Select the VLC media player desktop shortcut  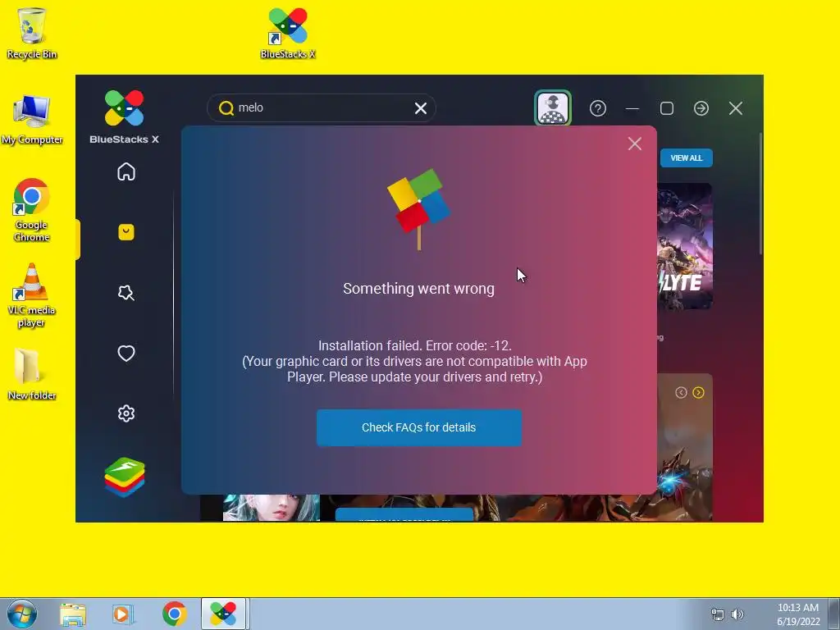[32, 295]
